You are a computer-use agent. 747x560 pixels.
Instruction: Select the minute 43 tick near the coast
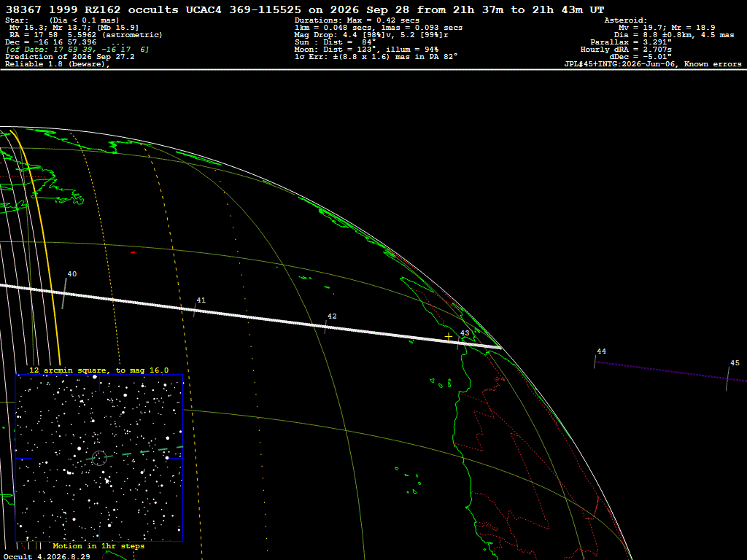(x=458, y=342)
